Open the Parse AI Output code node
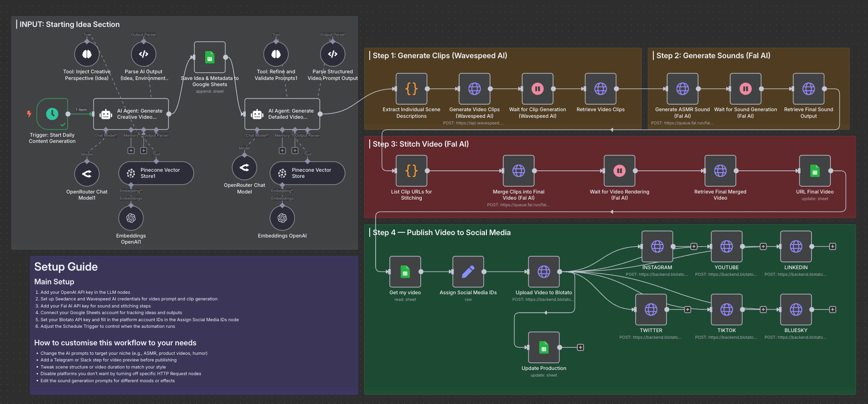 [x=144, y=54]
